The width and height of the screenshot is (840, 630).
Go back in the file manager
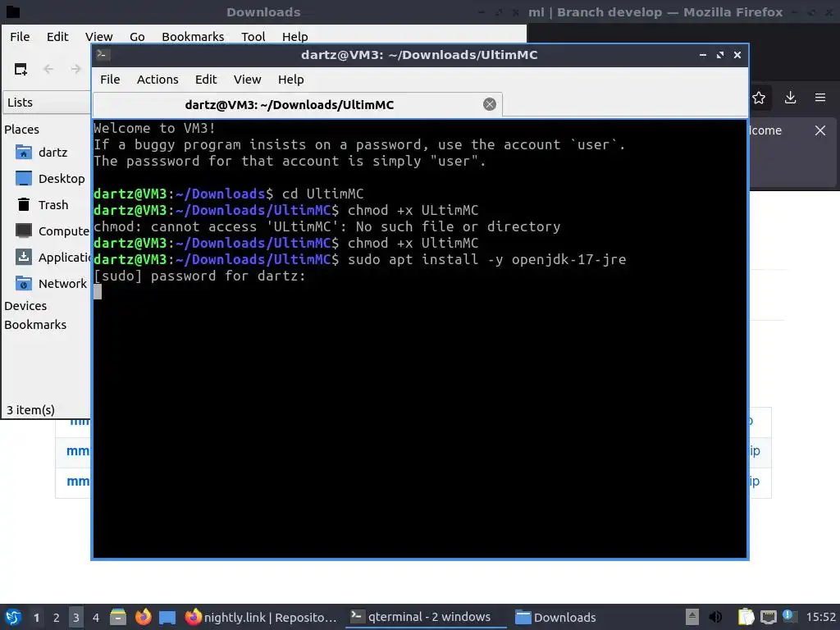[x=48, y=69]
